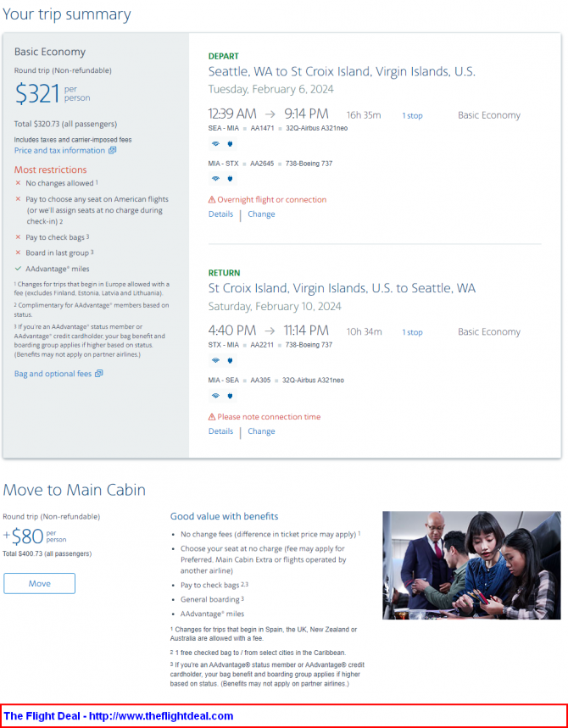The image size is (568, 728).
Task: Click power outlet icon under MIA - SEA flight
Action: point(230,396)
